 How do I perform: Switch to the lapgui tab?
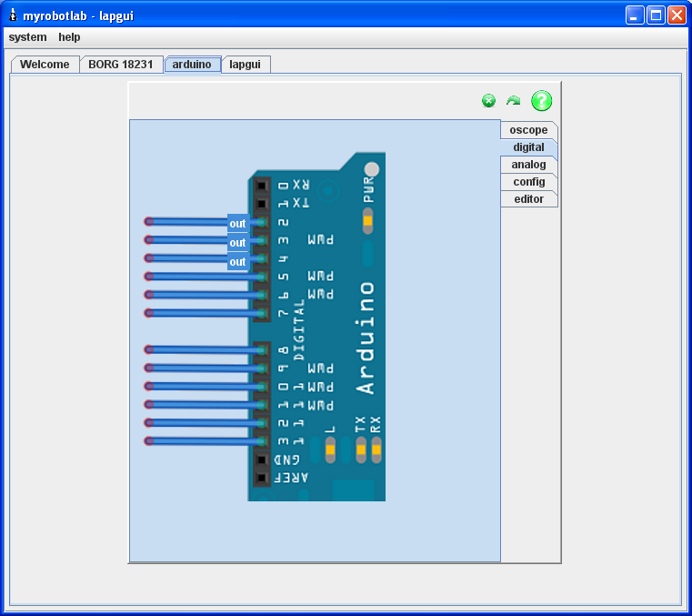[245, 65]
